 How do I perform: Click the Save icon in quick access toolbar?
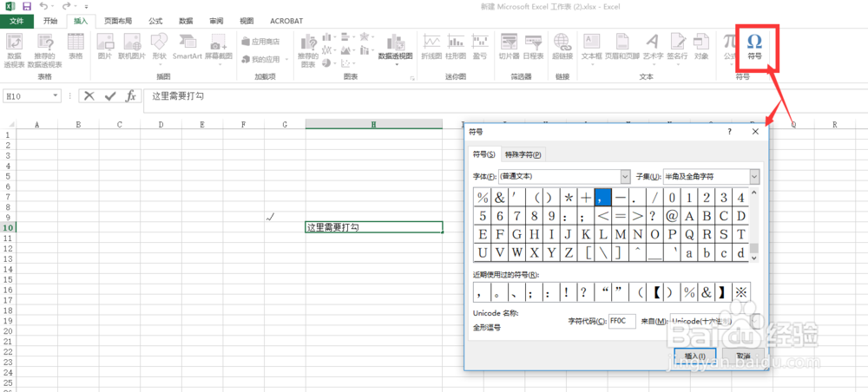tap(27, 7)
